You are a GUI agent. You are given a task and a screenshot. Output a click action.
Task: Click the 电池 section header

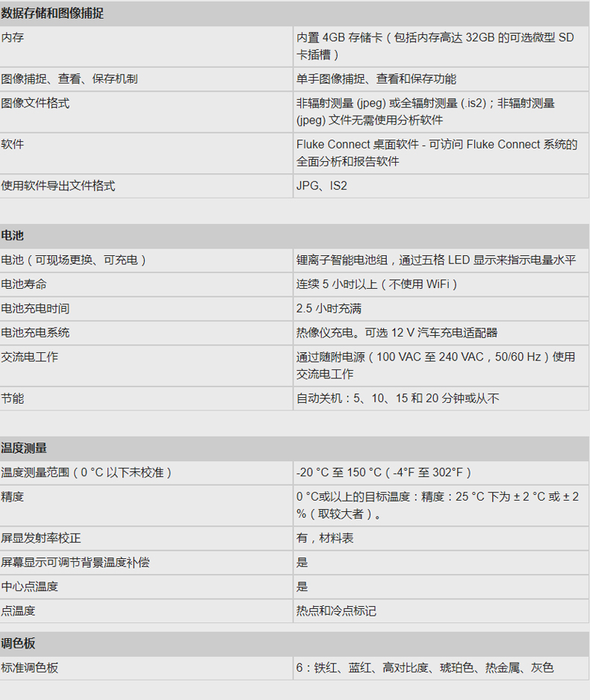click(13, 236)
